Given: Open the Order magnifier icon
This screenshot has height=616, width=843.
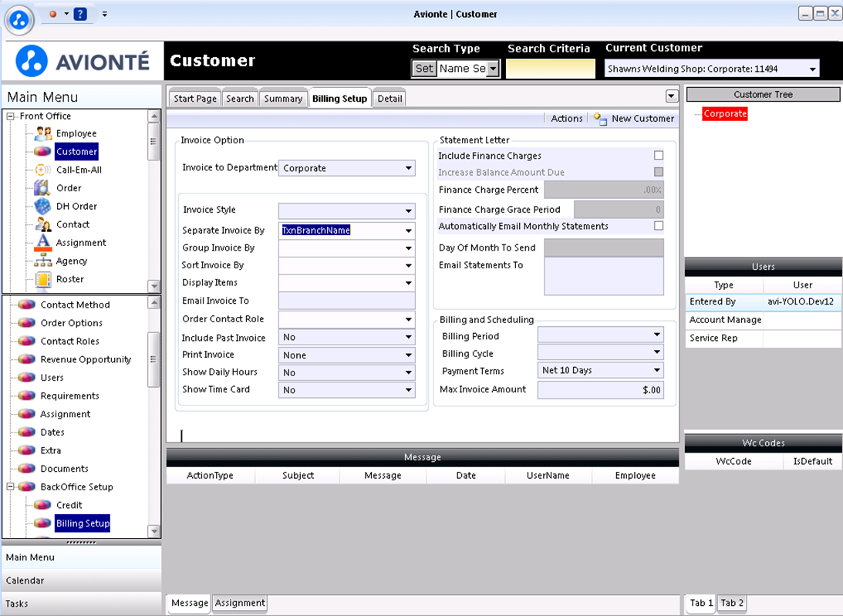Looking at the screenshot, I should coord(43,188).
